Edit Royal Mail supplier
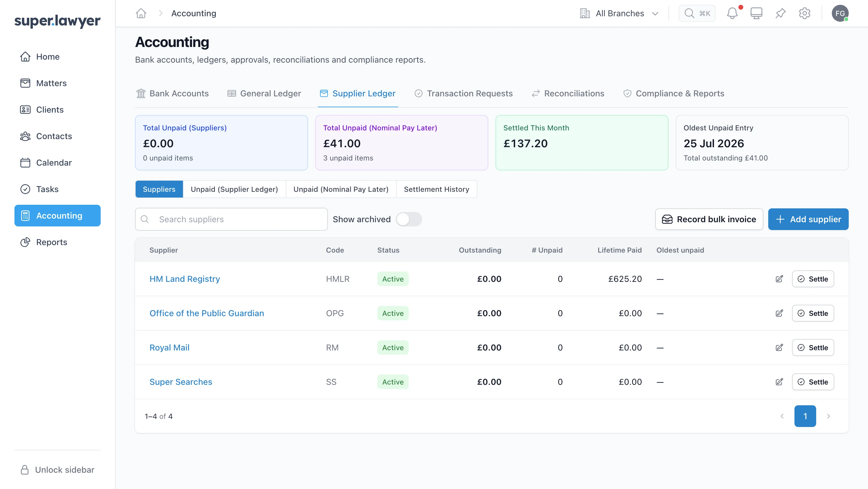 coord(779,348)
